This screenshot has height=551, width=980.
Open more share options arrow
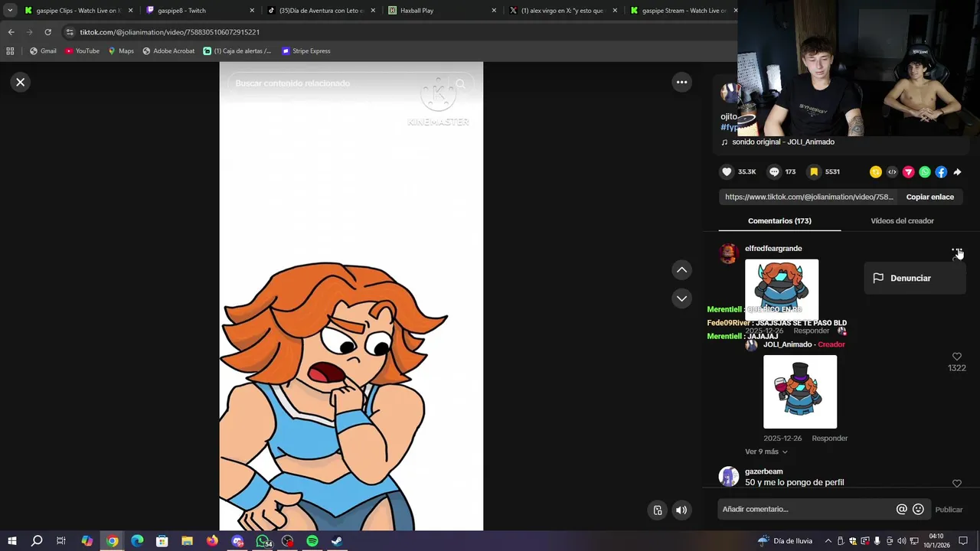957,172
